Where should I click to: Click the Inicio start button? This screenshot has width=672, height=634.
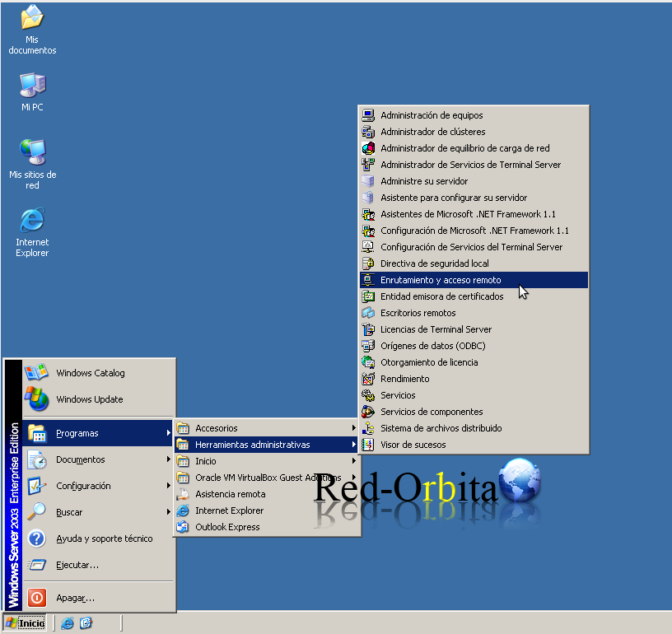[26, 622]
